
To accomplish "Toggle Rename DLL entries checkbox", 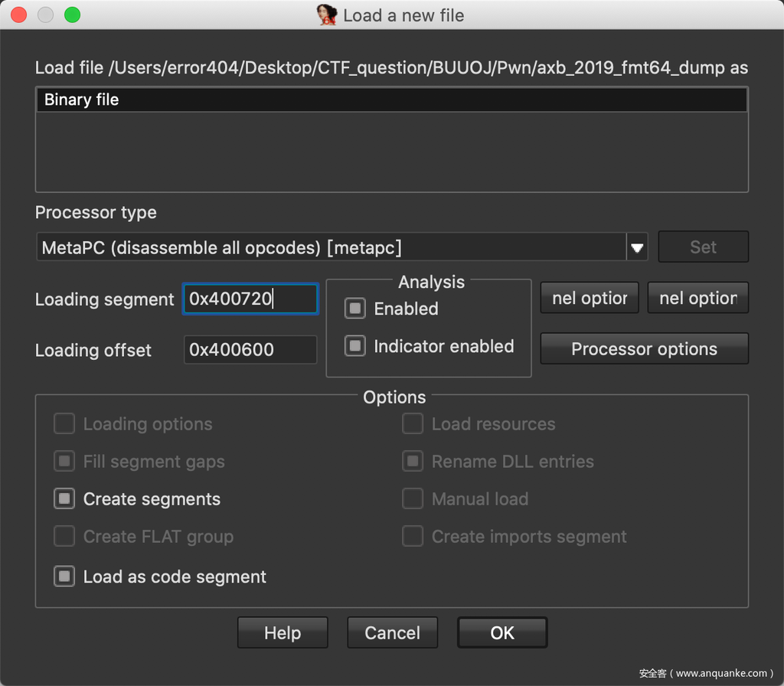I will point(413,462).
